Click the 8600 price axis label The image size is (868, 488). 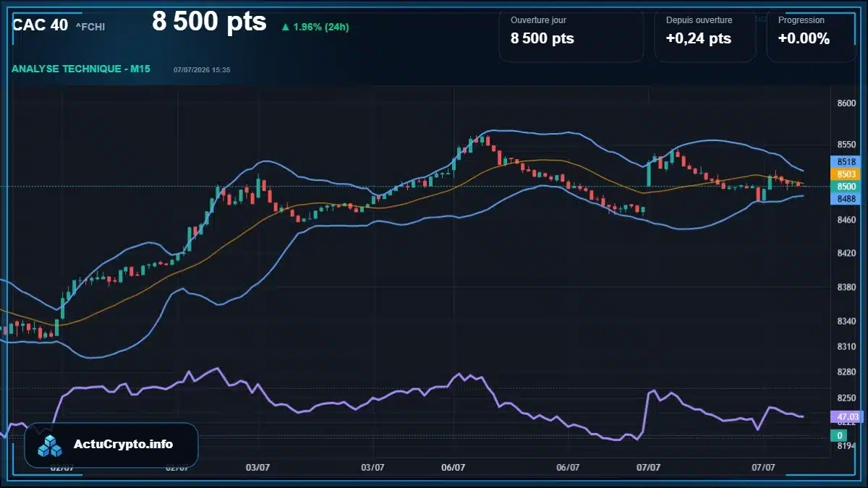[x=846, y=103]
